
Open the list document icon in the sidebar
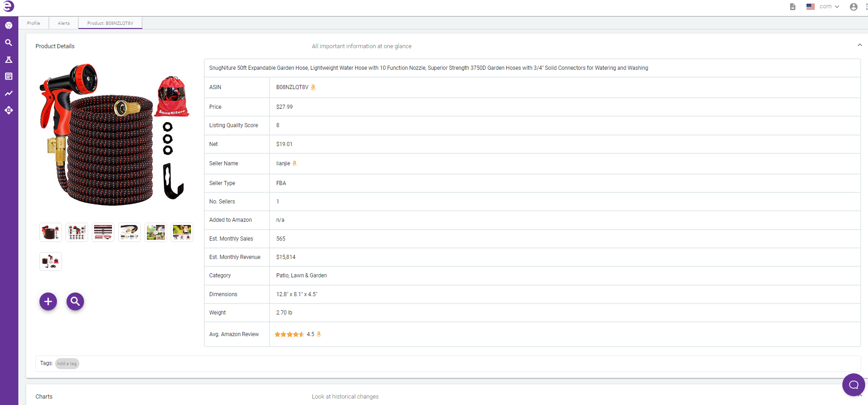coord(9,76)
